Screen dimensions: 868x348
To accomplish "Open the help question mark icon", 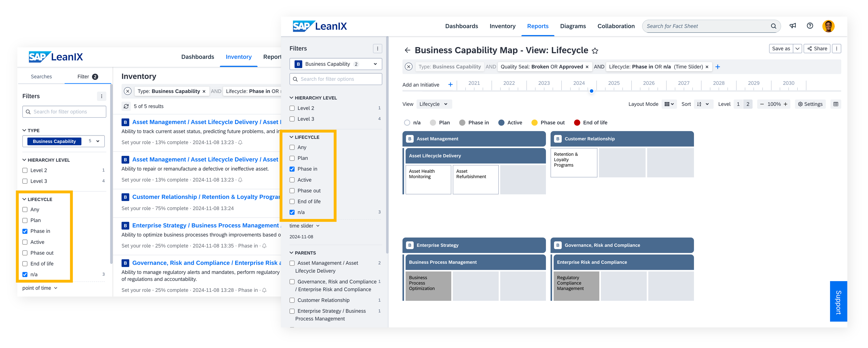I will click(810, 26).
